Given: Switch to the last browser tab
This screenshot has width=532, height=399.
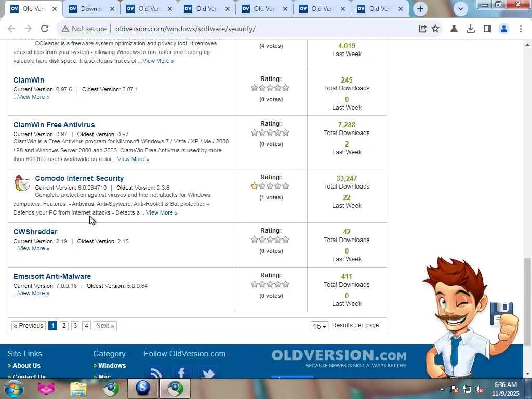Looking at the screenshot, I should tap(380, 9).
